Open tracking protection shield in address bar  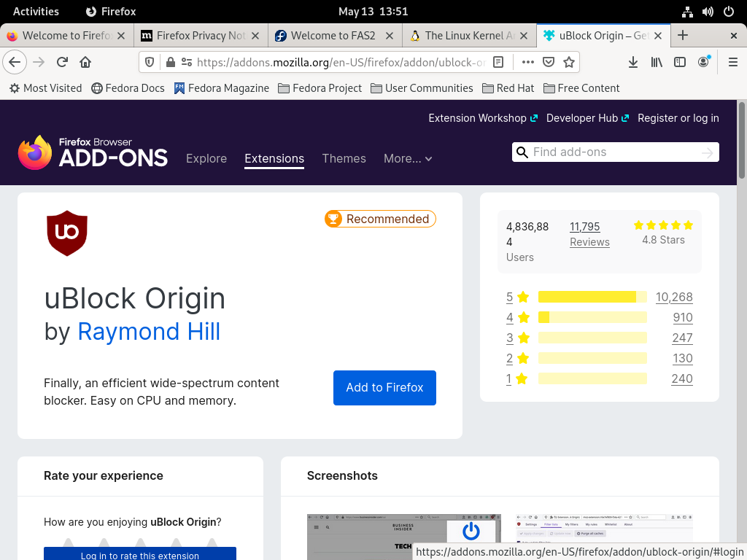pyautogui.click(x=150, y=62)
